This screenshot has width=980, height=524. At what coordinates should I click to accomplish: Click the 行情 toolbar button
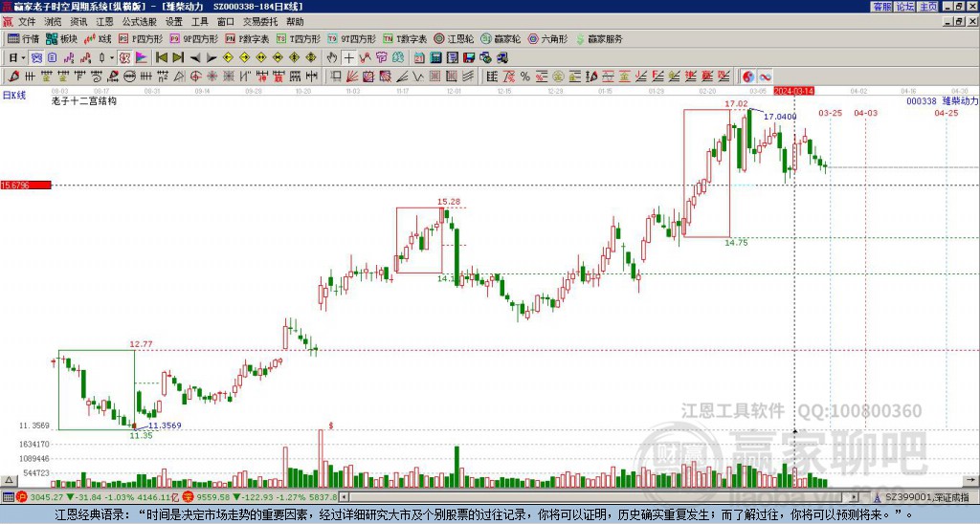pos(24,38)
